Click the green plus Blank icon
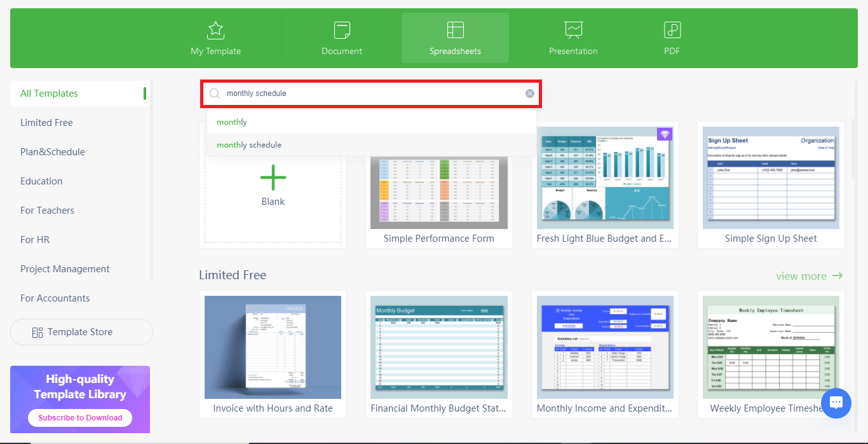Image resolution: width=868 pixels, height=444 pixels. coord(273,177)
